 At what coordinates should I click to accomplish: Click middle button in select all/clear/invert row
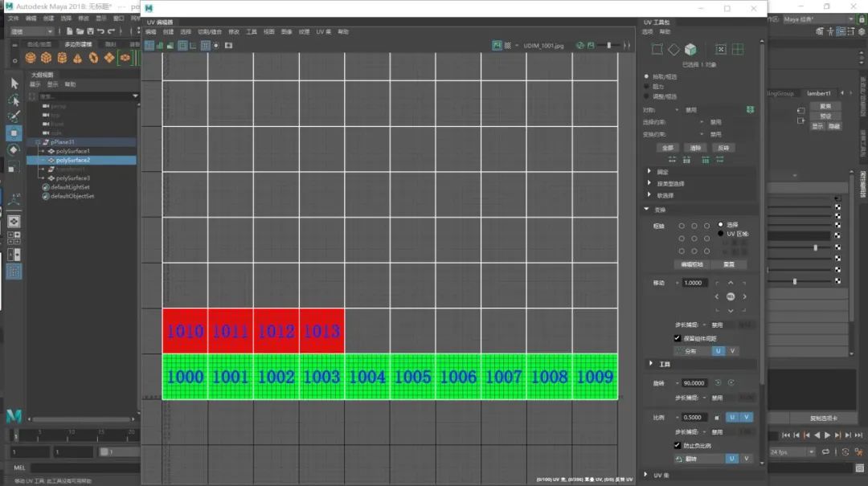[x=695, y=148]
